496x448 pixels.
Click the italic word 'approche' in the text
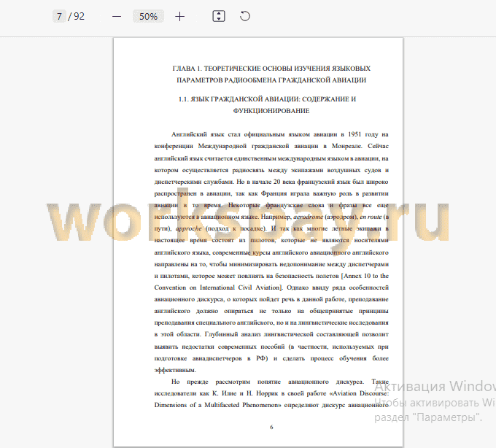pyautogui.click(x=188, y=228)
